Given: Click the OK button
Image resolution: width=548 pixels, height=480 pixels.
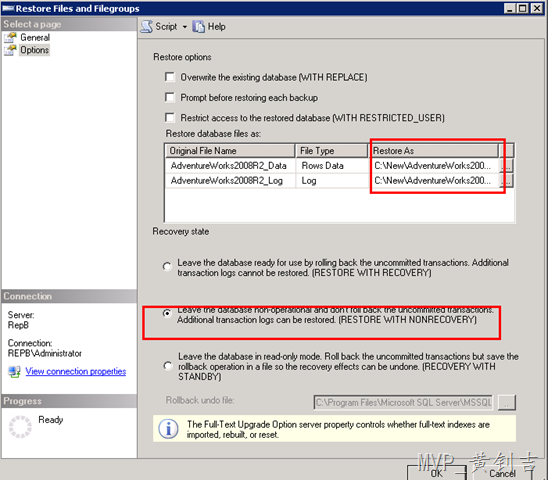Looking at the screenshot, I should pos(437,473).
